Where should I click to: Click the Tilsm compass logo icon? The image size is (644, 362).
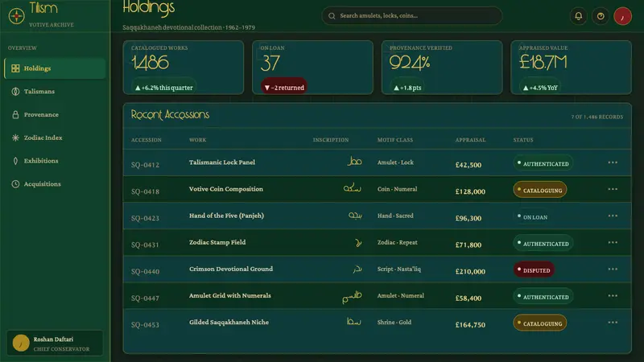click(16, 16)
